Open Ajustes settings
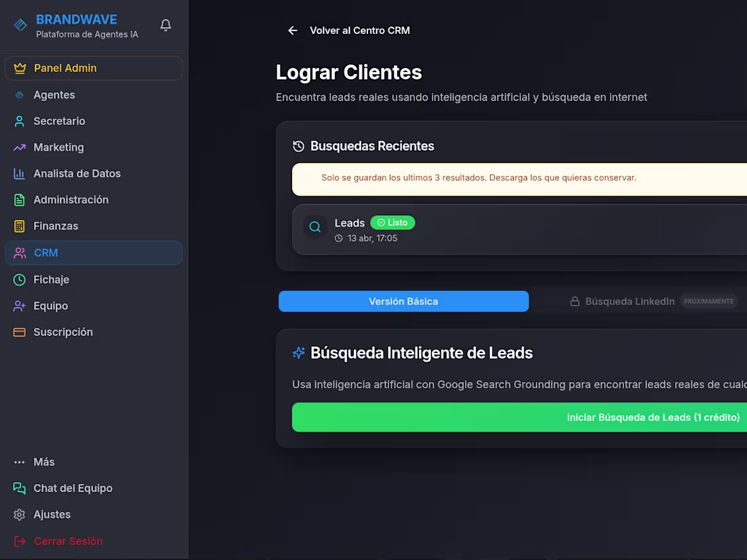The width and height of the screenshot is (747, 560). pyautogui.click(x=94, y=515)
